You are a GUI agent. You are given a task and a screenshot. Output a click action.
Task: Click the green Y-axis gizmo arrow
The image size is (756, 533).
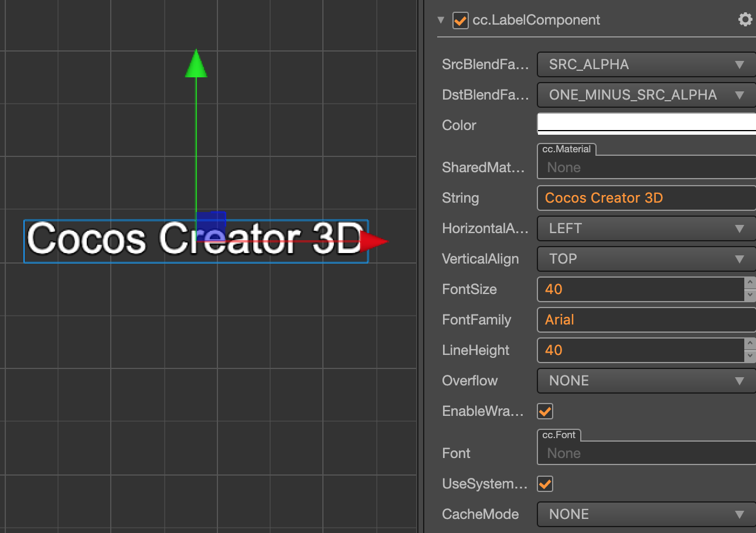[196, 63]
